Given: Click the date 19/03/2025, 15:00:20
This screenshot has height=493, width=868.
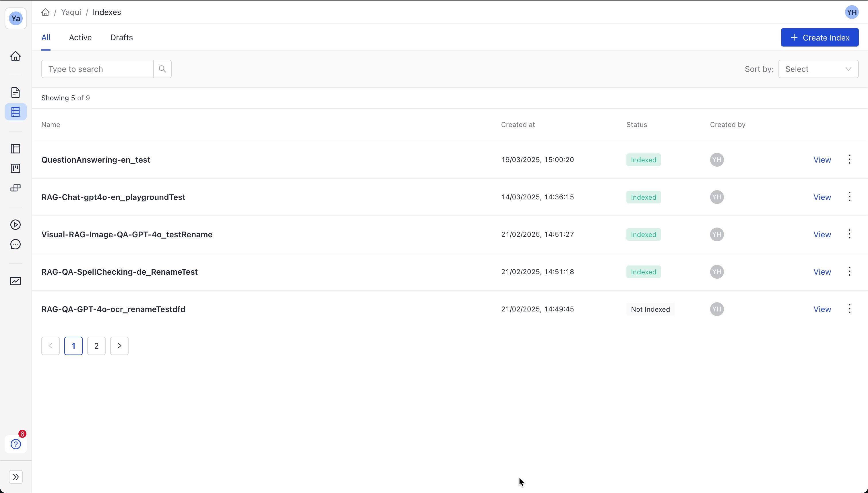Looking at the screenshot, I should 538,160.
